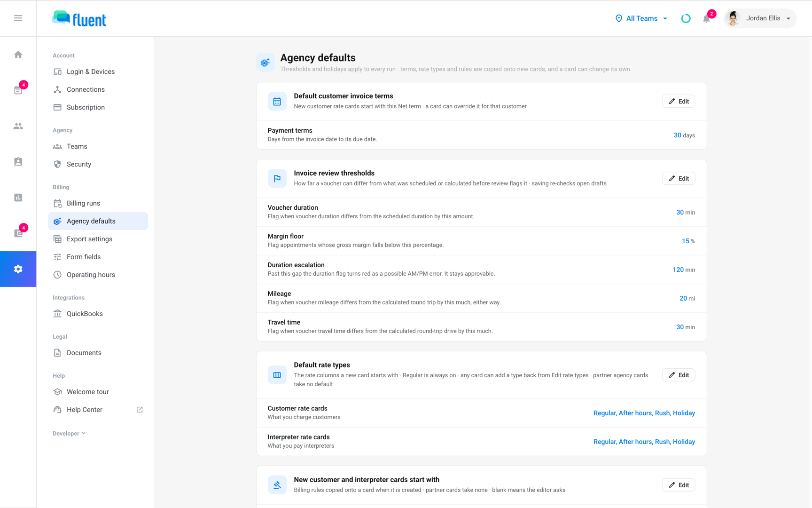Open the Jordan Ellis account menu arrow
Screen dimensions: 812x508
coord(788,18)
